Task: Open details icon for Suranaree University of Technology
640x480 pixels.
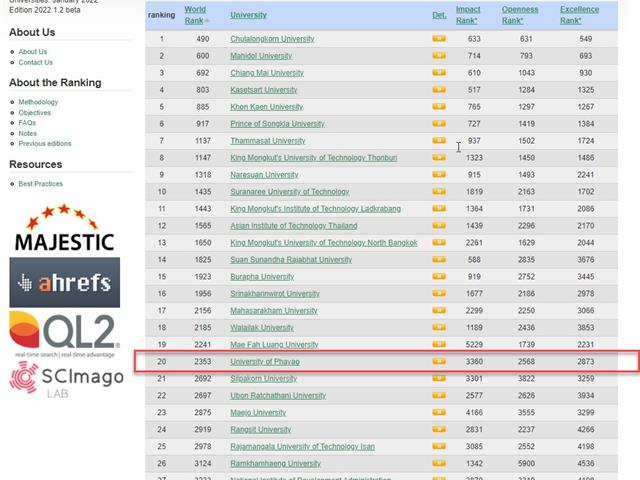Action: coord(439,192)
